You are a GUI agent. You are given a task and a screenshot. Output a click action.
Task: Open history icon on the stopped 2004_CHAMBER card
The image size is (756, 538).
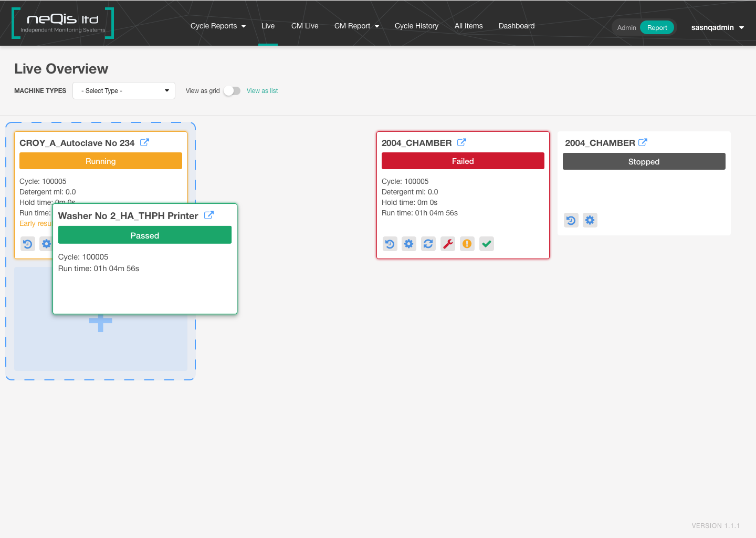coord(571,220)
